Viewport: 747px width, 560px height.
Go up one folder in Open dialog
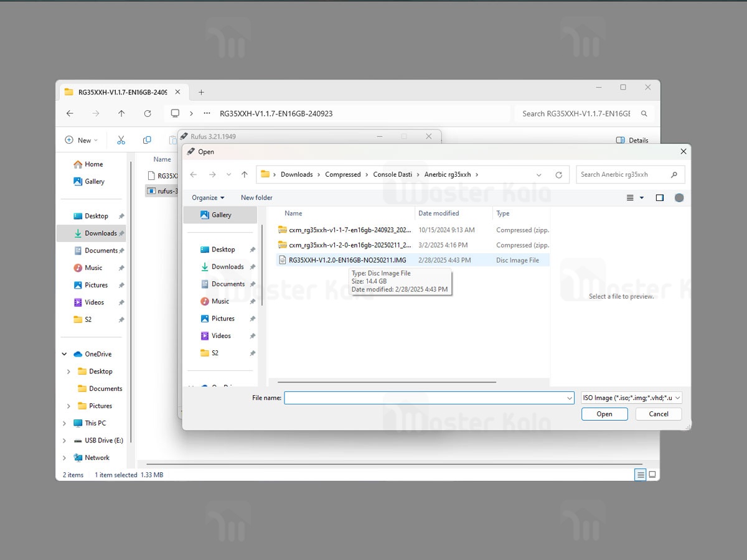[x=245, y=175]
